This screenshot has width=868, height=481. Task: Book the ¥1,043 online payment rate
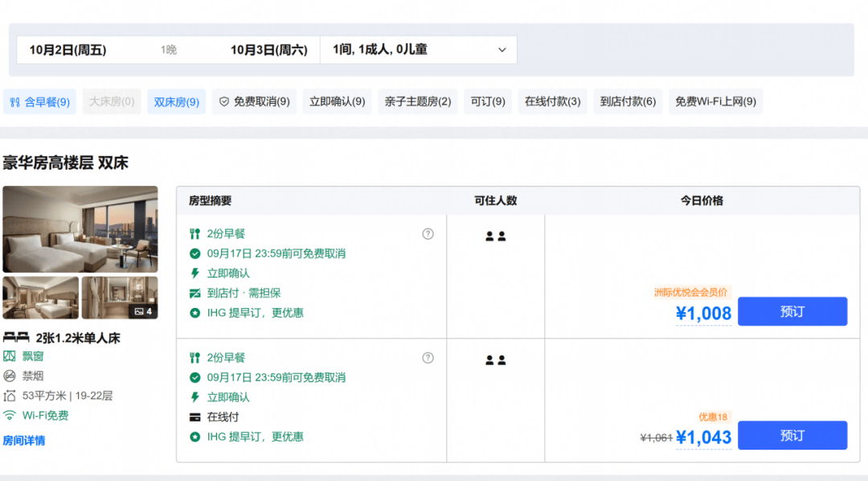792,436
